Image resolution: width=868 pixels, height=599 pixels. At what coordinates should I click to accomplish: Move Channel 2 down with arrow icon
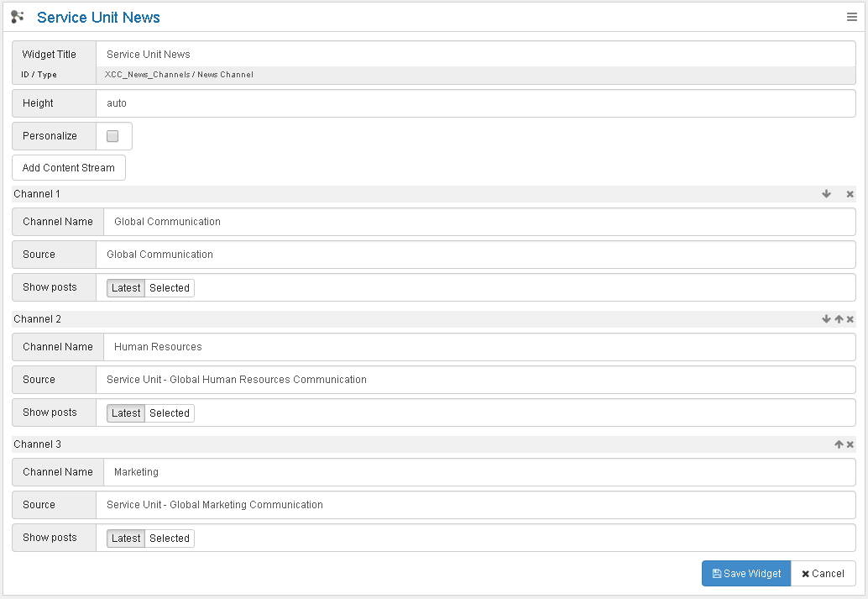coord(827,319)
